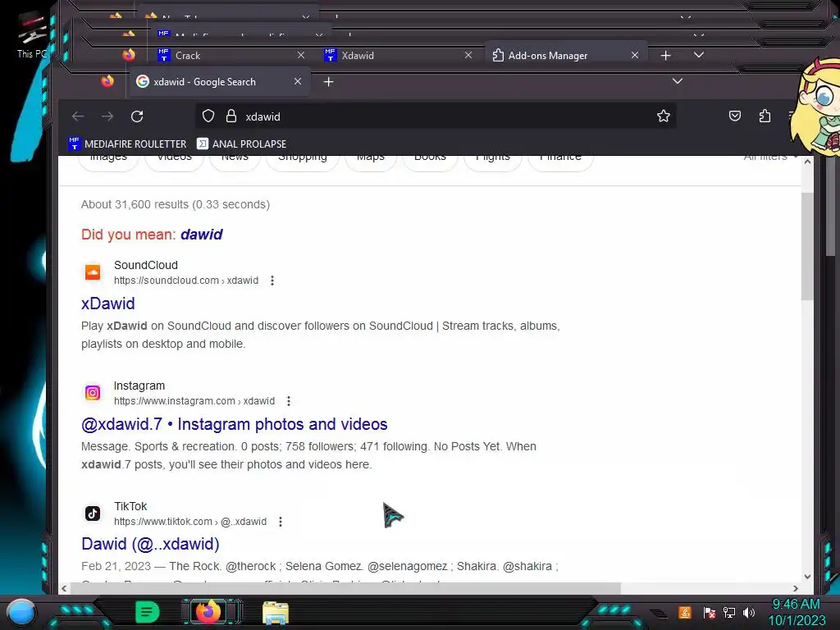840x630 pixels.
Task: Open SoundCloud result options menu
Action: tap(272, 281)
